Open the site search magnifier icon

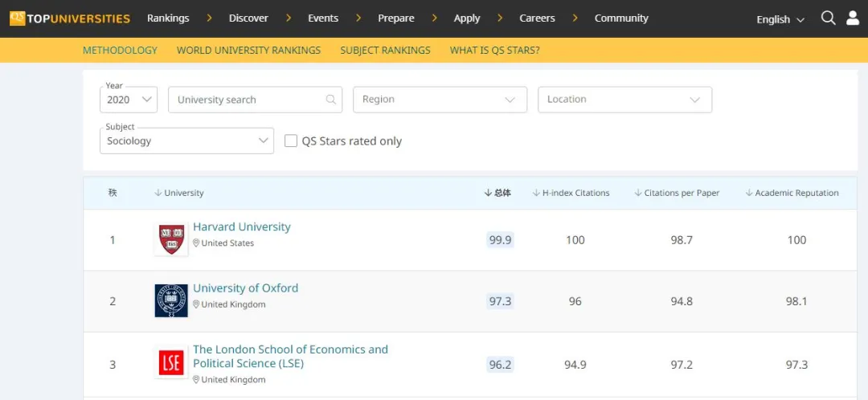828,18
